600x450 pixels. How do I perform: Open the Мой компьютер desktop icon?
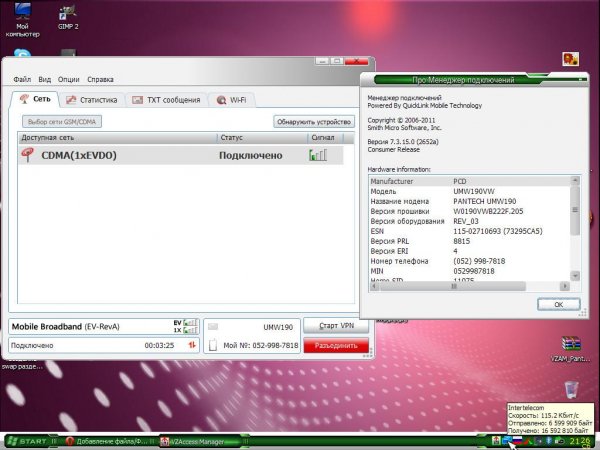22,19
